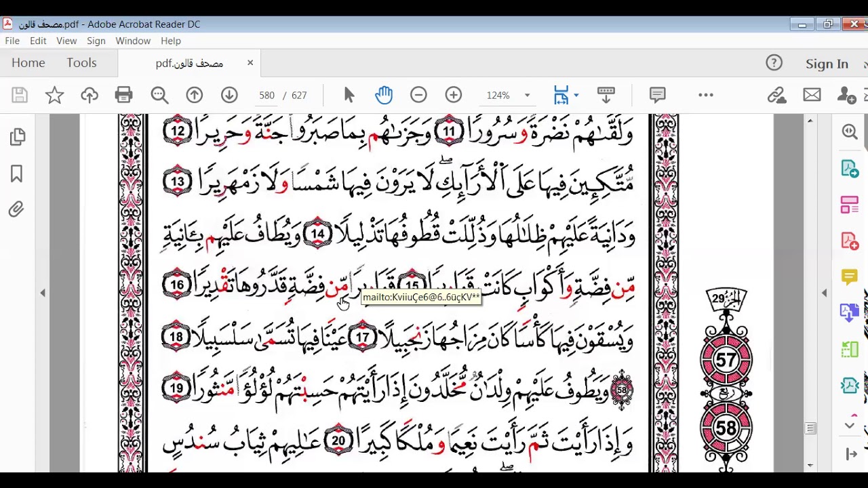Screen dimensions: 868x488
Task: Open scrolling mode keyboard-arrow icon
Action: point(606,96)
